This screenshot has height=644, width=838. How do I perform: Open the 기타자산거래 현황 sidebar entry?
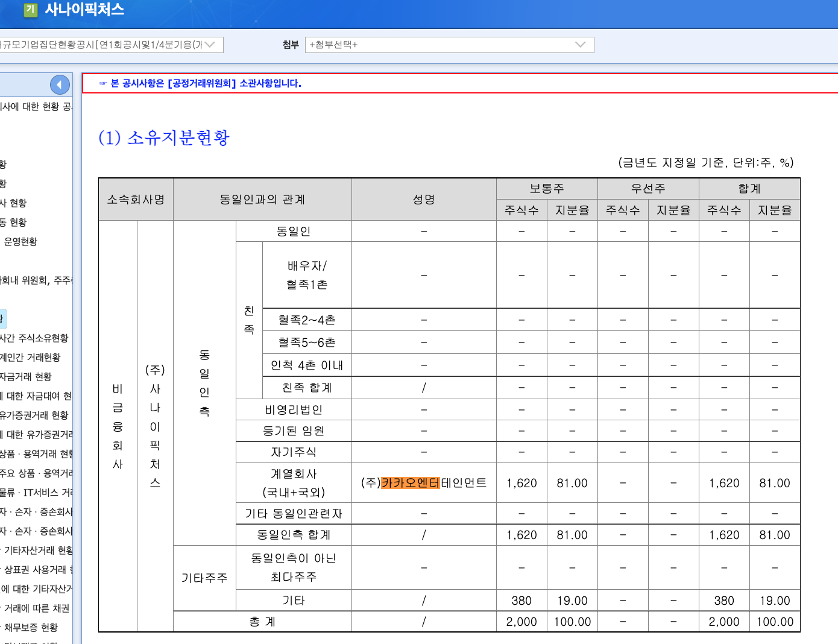click(38, 551)
